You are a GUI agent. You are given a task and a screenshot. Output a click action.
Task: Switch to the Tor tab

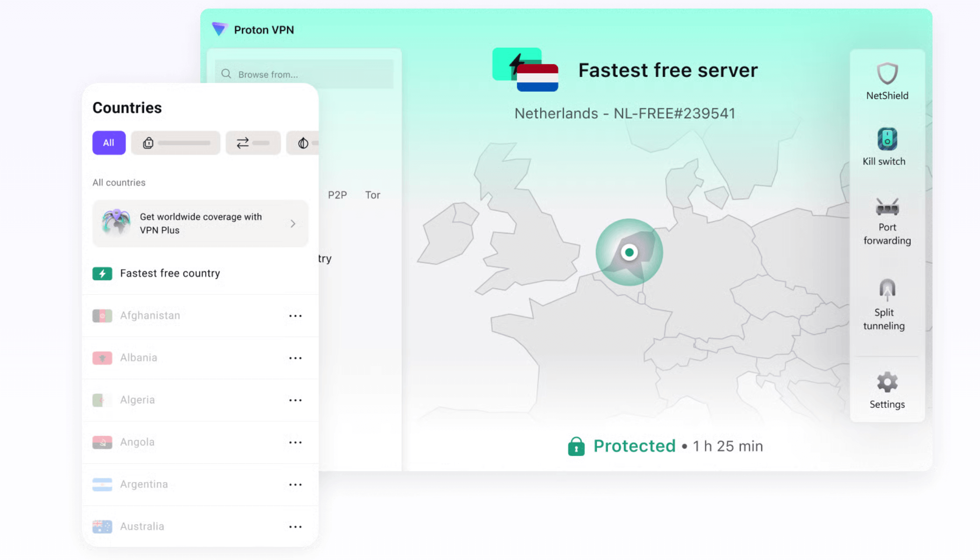[372, 195]
